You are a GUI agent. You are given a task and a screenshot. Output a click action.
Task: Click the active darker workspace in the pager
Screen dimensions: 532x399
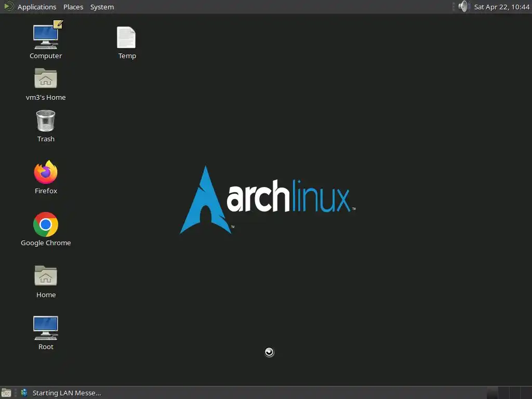coord(493,393)
